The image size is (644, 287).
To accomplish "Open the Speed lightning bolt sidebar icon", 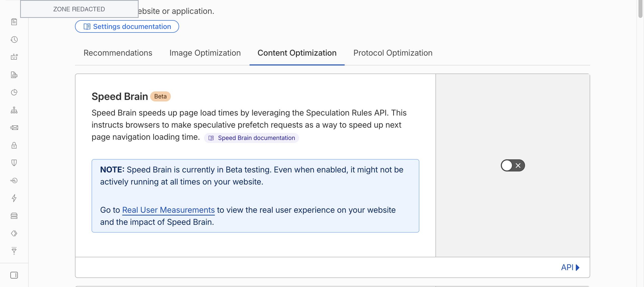I will (x=14, y=198).
